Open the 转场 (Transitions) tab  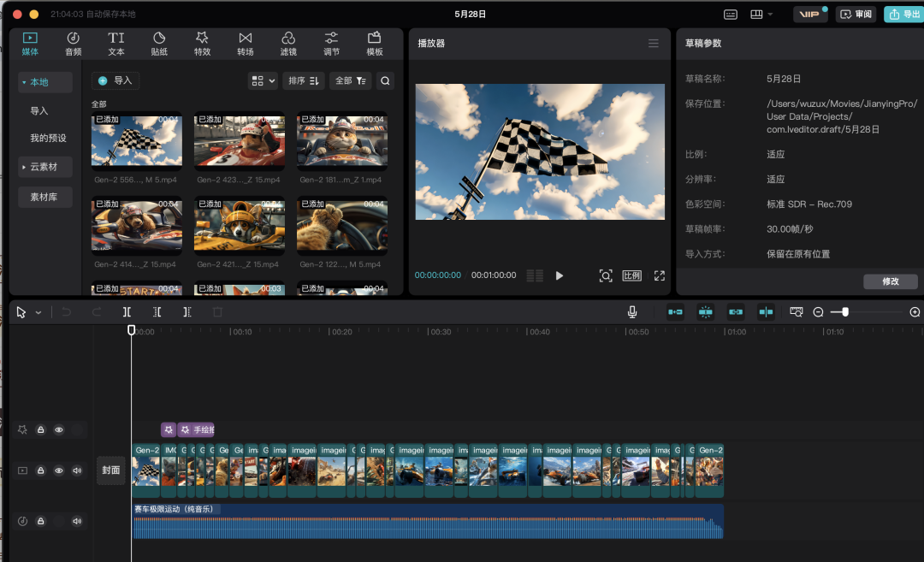click(x=246, y=44)
